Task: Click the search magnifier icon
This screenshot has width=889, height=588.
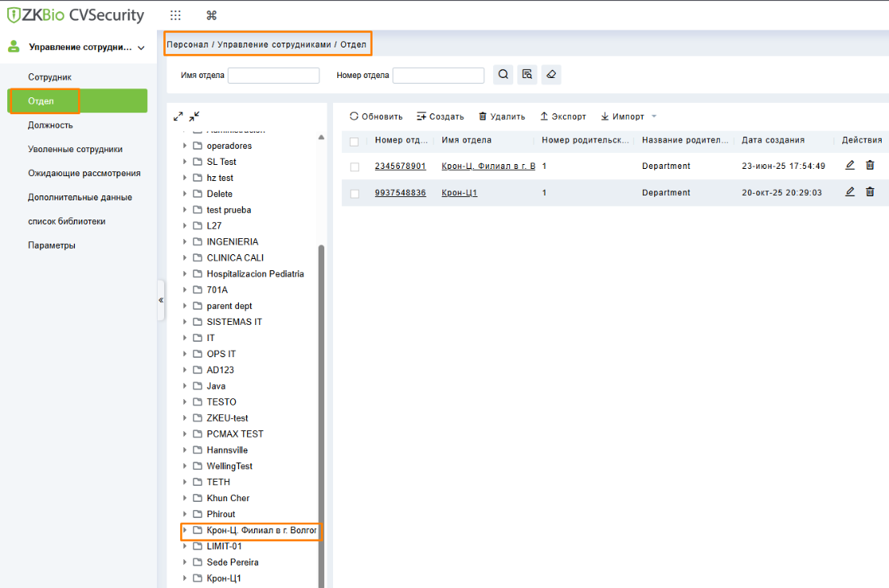Action: click(503, 75)
